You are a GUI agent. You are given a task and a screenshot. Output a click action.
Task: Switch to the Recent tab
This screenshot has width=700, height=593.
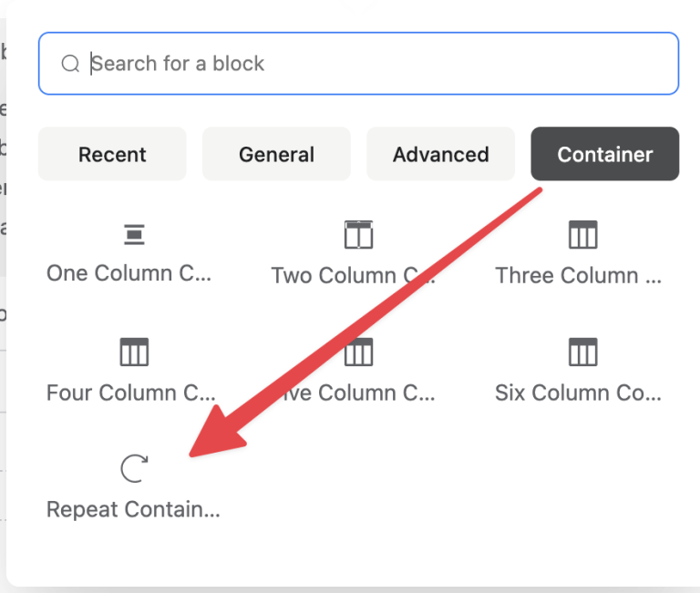[x=112, y=154]
